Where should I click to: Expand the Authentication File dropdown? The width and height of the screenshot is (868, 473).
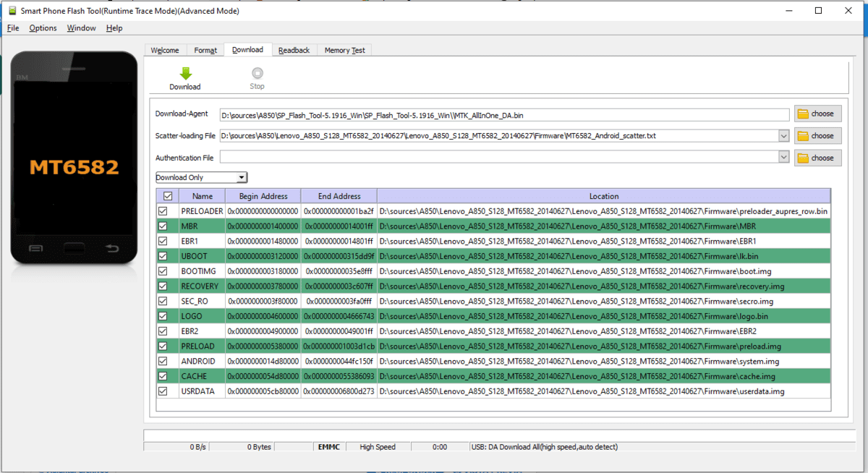783,157
